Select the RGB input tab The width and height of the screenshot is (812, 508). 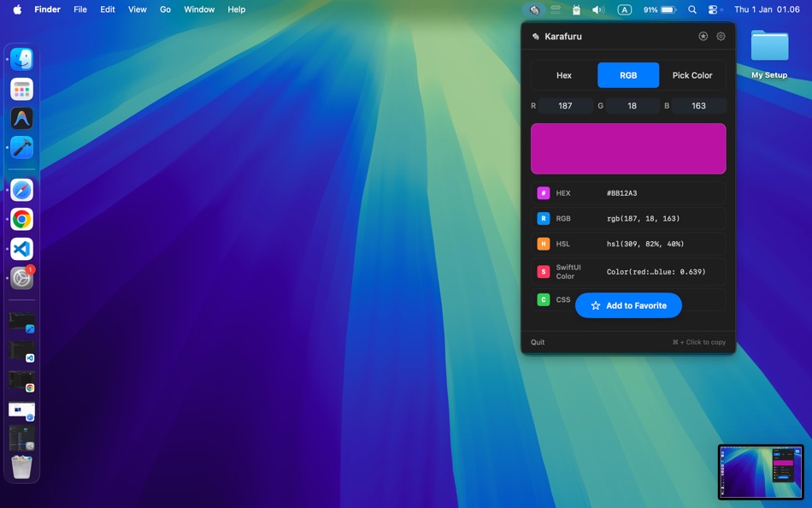tap(628, 75)
